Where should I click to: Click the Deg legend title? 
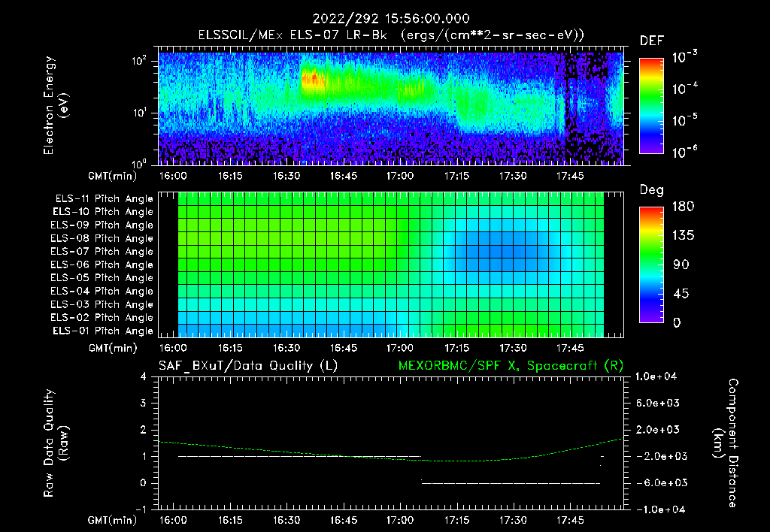(x=652, y=190)
